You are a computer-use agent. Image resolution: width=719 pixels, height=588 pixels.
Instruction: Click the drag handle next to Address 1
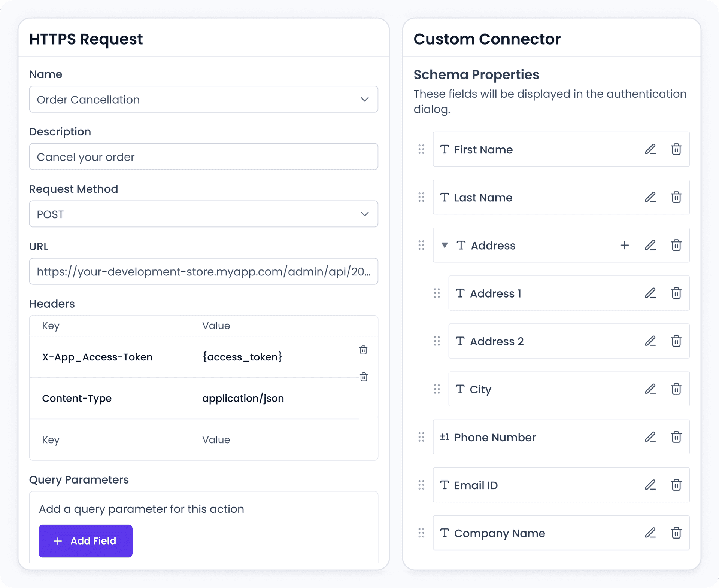[437, 293]
